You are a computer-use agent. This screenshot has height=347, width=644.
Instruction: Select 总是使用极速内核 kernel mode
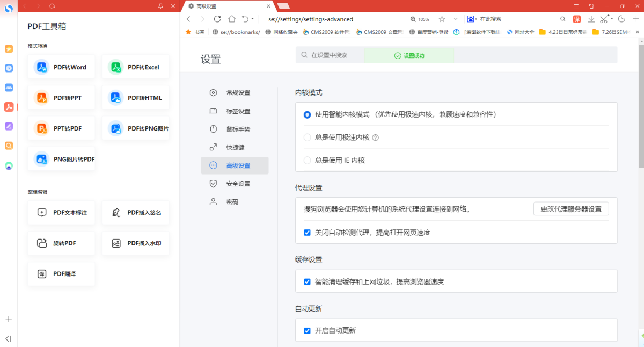(x=306, y=138)
